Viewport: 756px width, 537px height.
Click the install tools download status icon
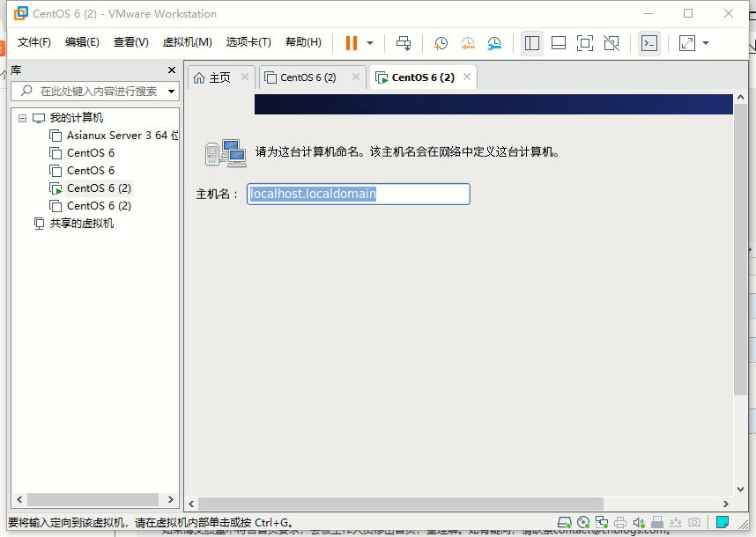click(676, 522)
